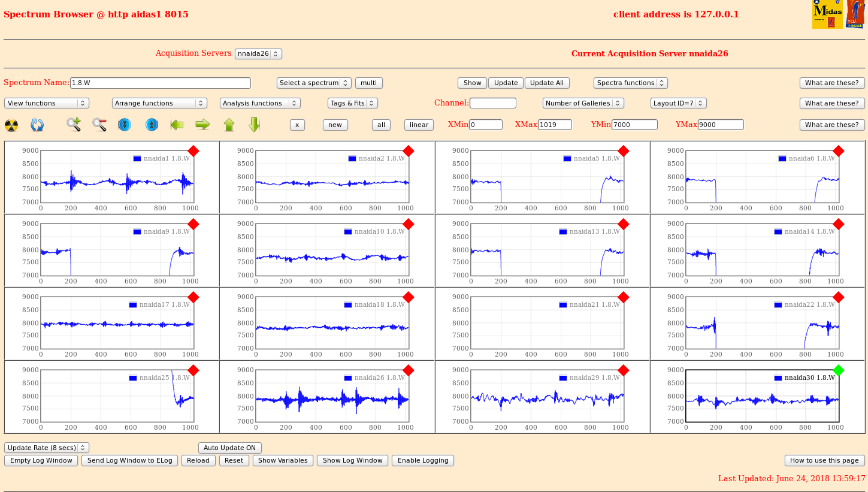Screen dimensions: 868x492
Task: Click the Show Log Window button
Action: (352, 460)
